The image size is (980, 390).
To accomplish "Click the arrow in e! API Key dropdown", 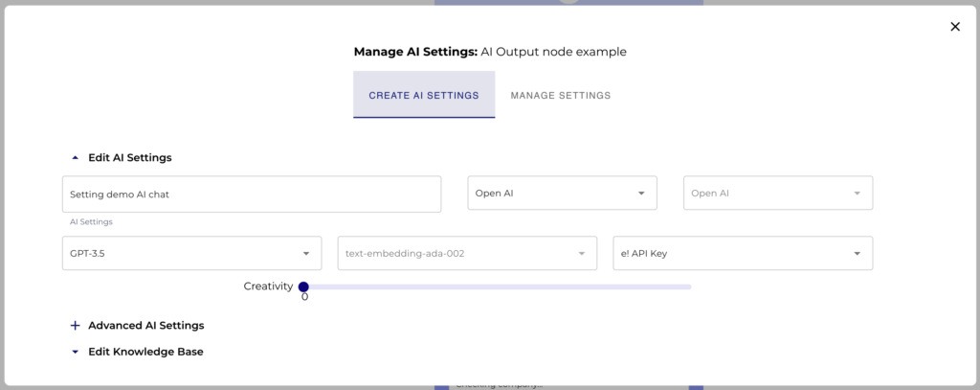I will click(x=857, y=254).
